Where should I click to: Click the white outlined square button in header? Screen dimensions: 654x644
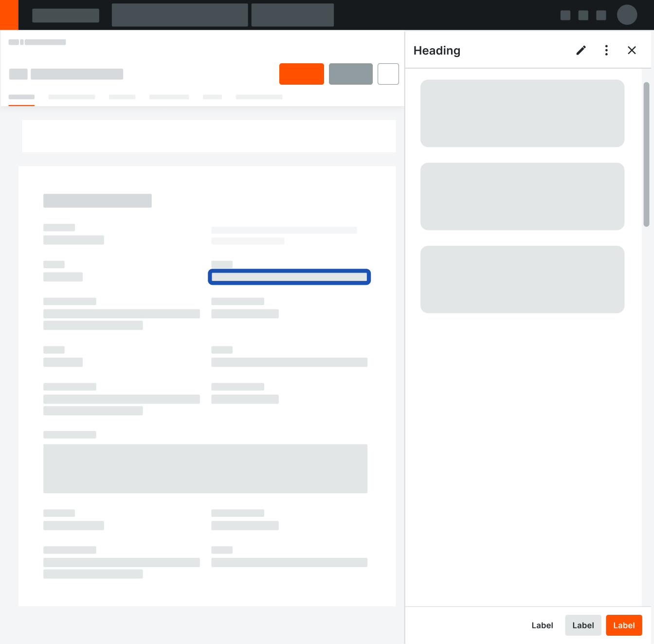tap(388, 74)
